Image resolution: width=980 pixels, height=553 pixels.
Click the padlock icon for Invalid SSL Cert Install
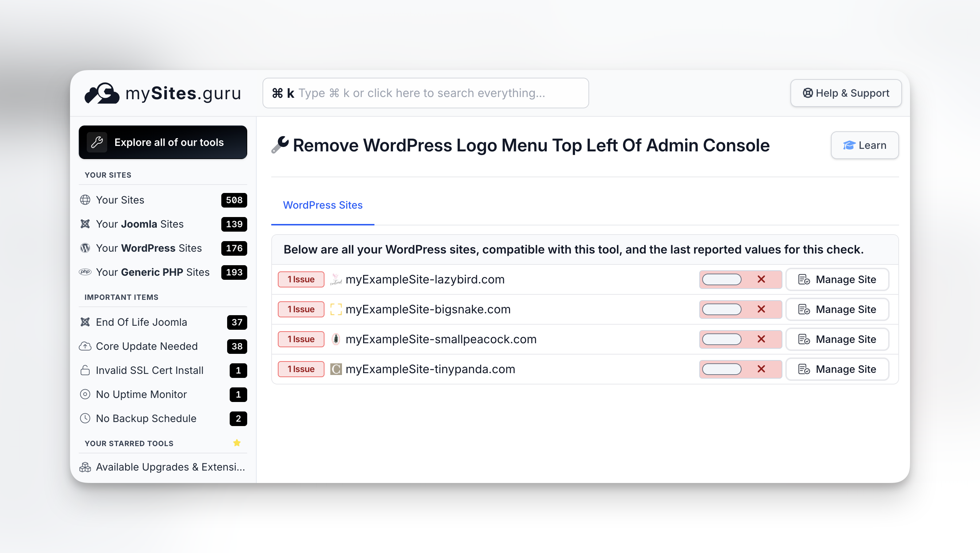(85, 370)
